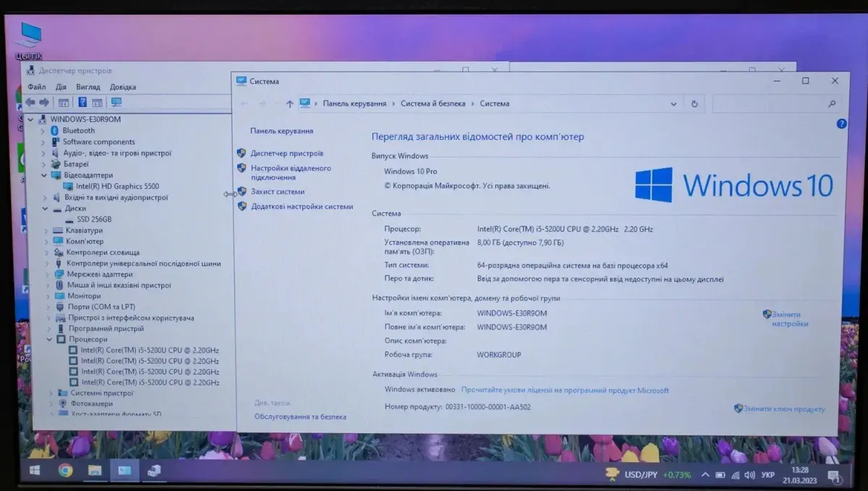This screenshot has height=491, width=868.
Task: Open the Файл menu in Device Manager
Action: point(36,87)
